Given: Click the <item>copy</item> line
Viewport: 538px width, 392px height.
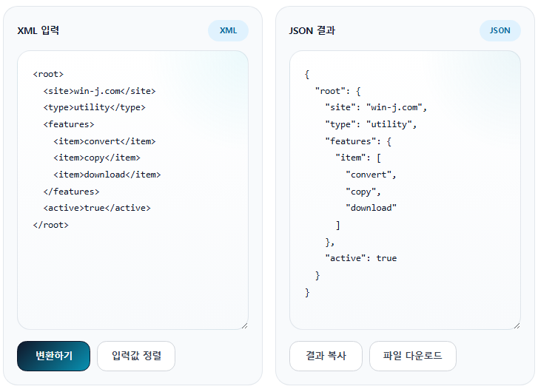Looking at the screenshot, I should click(x=97, y=158).
